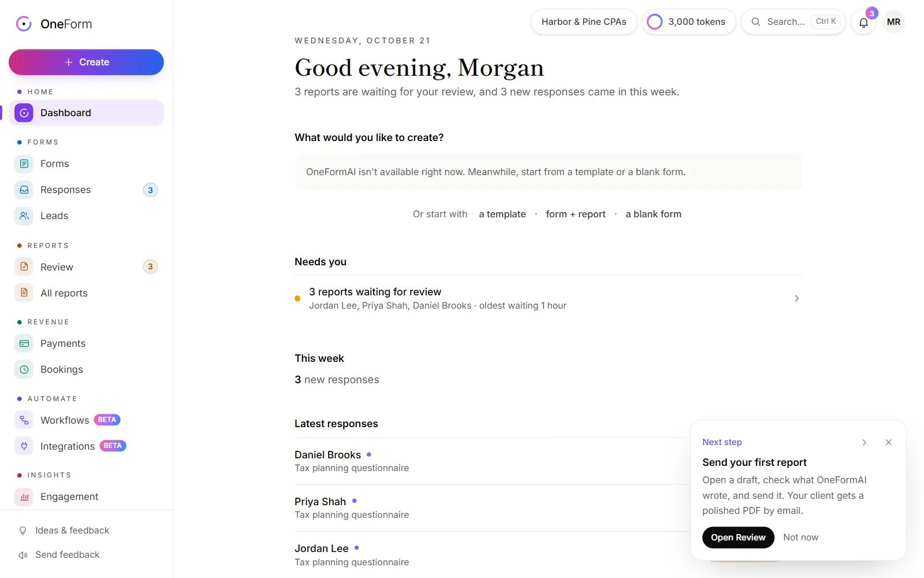The image size is (924, 578).
Task: Navigate to the Engagement menu item
Action: (x=86, y=497)
